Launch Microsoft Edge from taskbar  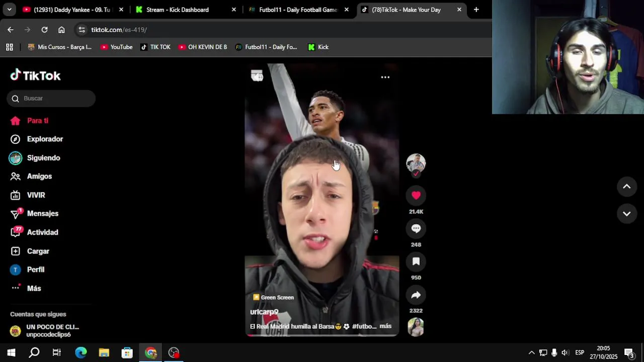coord(80,352)
